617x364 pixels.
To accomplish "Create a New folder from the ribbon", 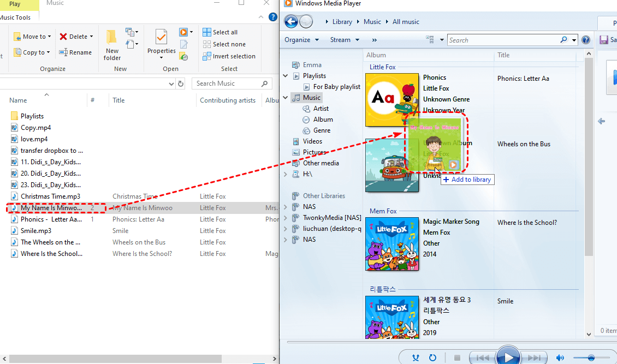I will [x=112, y=45].
